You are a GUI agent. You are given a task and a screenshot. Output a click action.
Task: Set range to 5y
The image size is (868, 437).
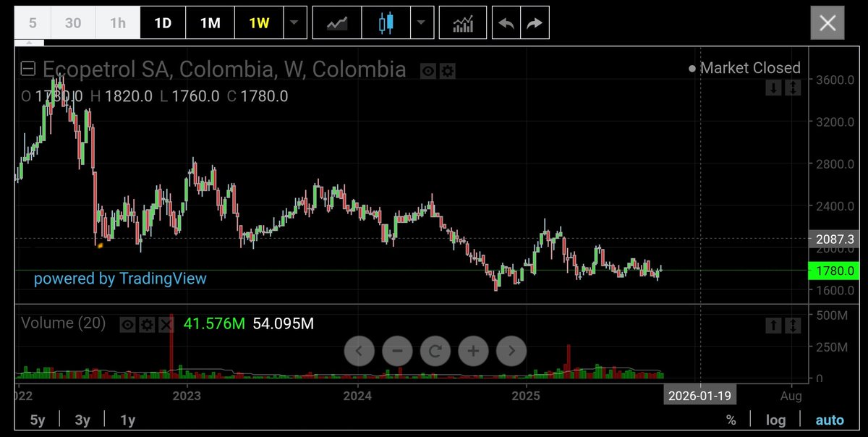(x=38, y=420)
